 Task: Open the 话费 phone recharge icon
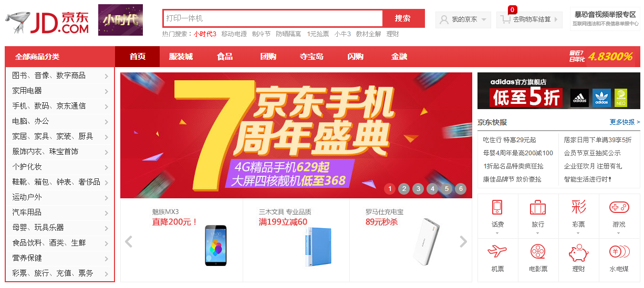tap(497, 207)
